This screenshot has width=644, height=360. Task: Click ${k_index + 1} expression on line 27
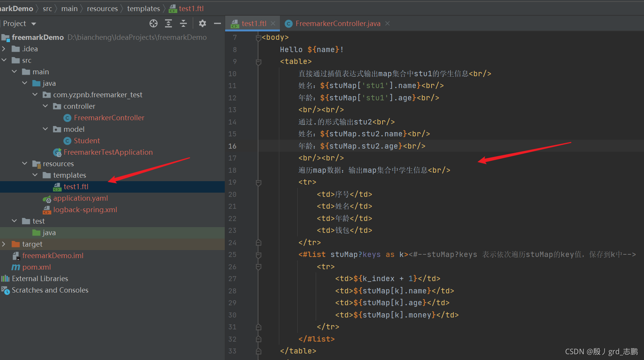click(x=386, y=278)
